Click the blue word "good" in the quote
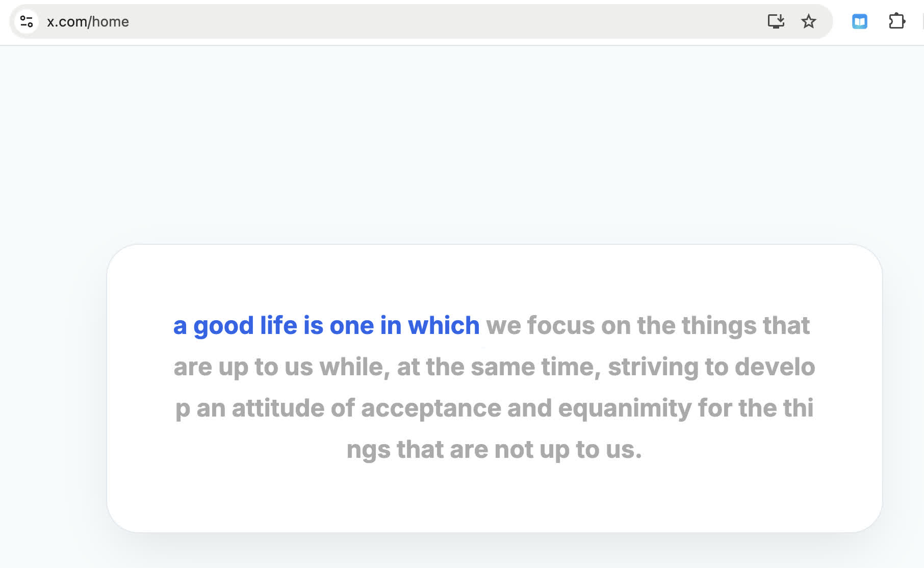The height and width of the screenshot is (568, 924). (x=223, y=326)
